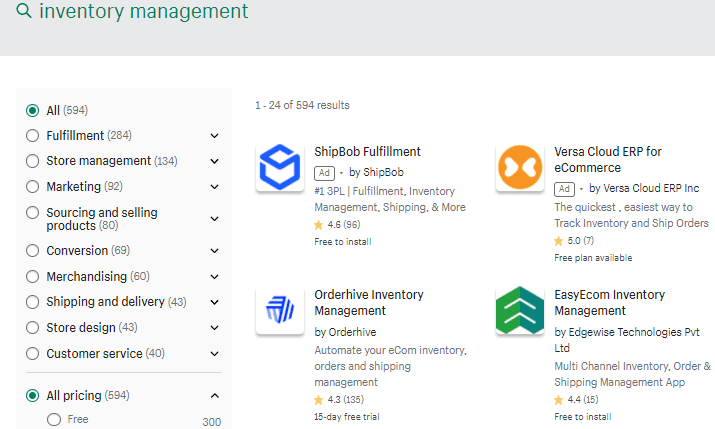The height and width of the screenshot is (429, 715).
Task: Select the Store management radio option
Action: [x=32, y=161]
